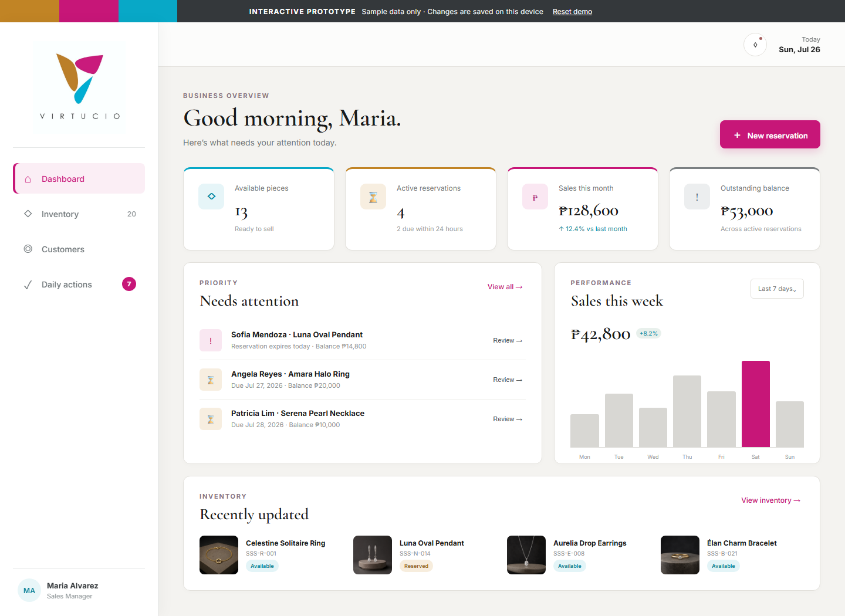Image resolution: width=845 pixels, height=616 pixels.
Task: Click the Reset demo link
Action: click(x=572, y=12)
